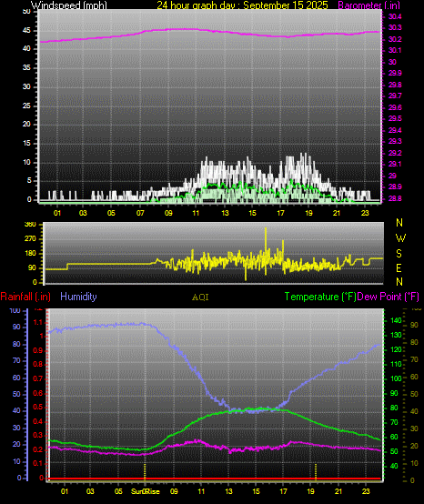Click the 100 value on the blue humidity axis
Screen dimensions: 424x504
click(x=15, y=311)
